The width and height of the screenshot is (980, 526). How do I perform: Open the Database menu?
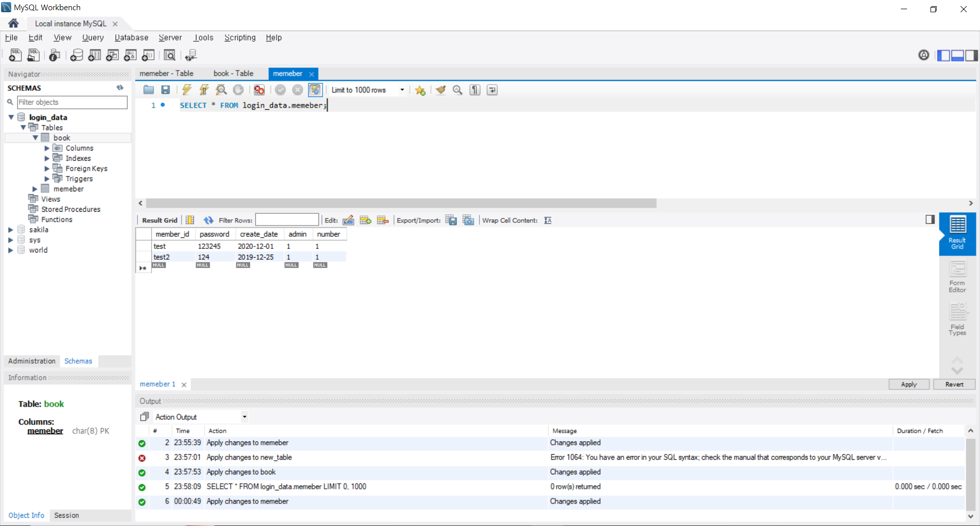[x=131, y=38]
